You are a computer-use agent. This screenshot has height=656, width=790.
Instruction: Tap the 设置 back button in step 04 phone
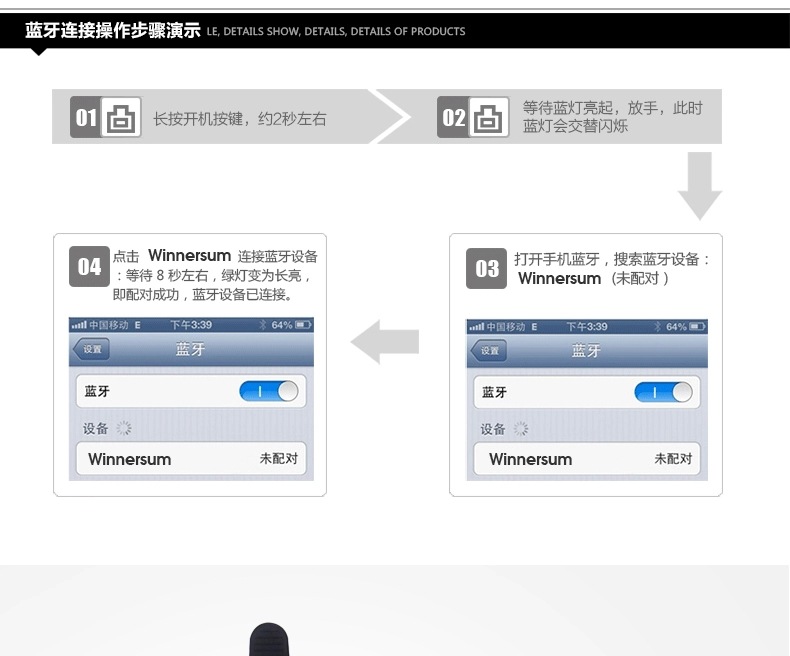91,349
